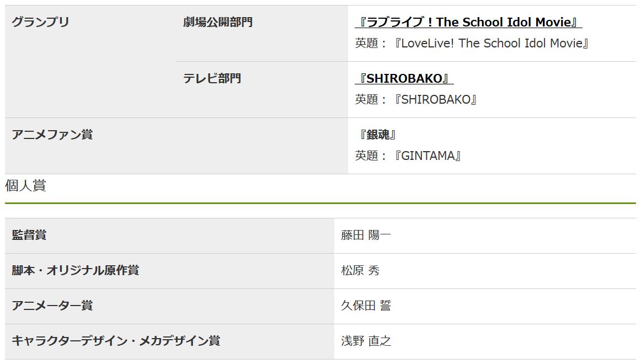Click the bold 『銀魂』 title
The height and width of the screenshot is (364, 641).
[x=377, y=135]
